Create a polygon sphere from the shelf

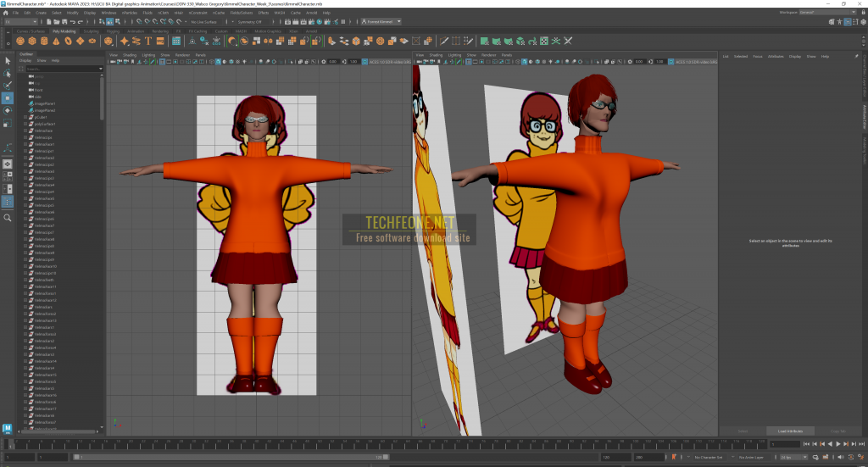point(20,41)
